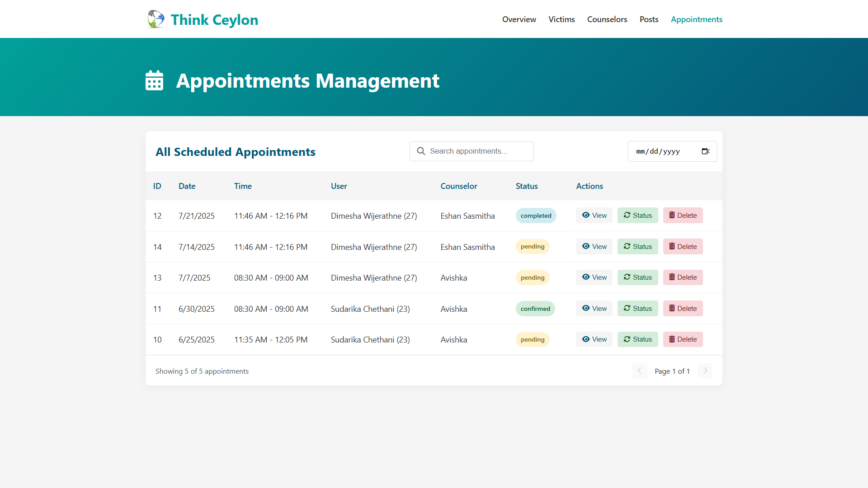Click the Status column header
Viewport: 868px width, 488px height.
coord(527,186)
